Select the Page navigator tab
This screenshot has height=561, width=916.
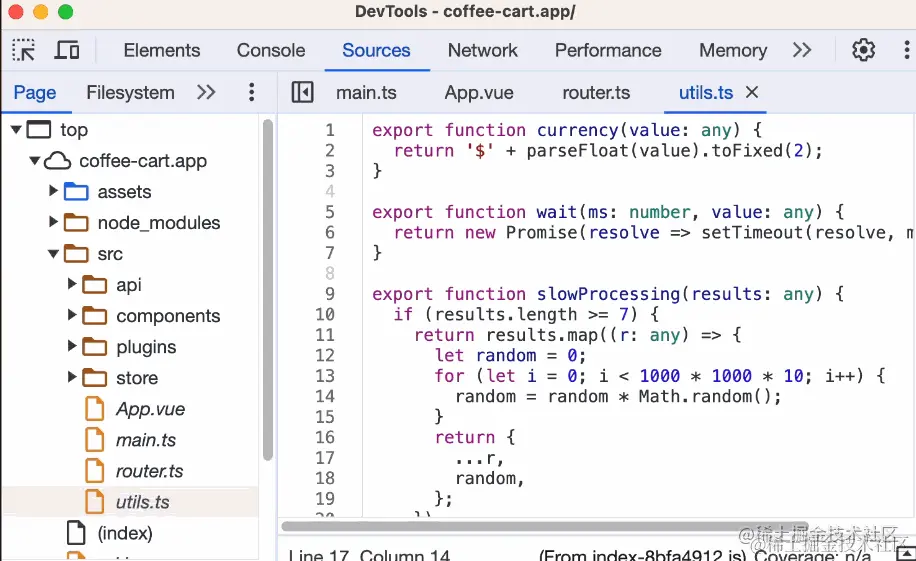point(35,92)
